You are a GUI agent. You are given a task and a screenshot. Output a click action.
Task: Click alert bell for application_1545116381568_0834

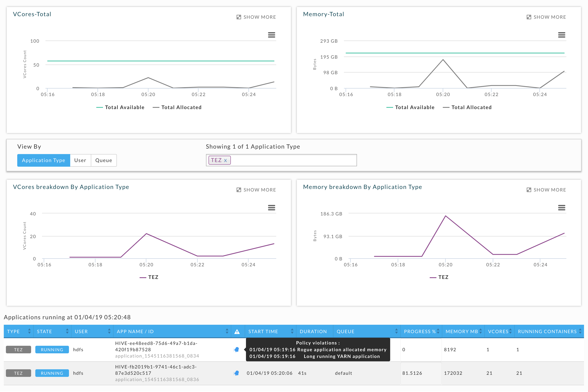(236, 350)
